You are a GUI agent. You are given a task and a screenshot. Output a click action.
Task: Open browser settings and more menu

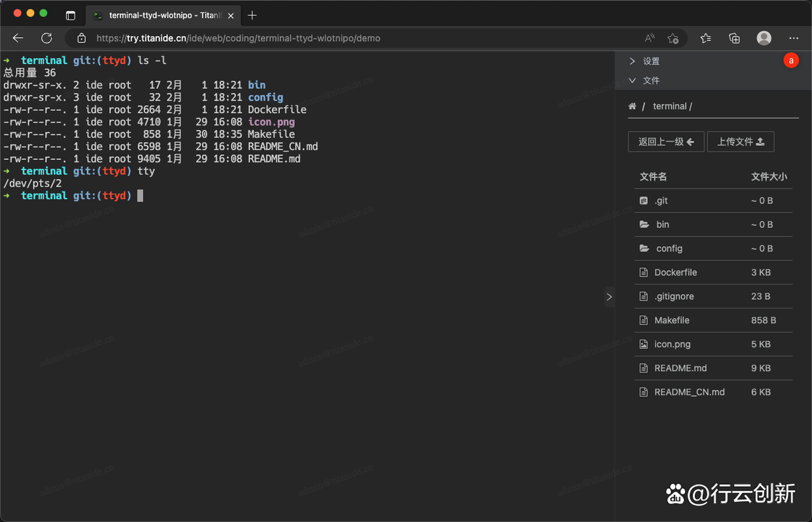(x=794, y=38)
